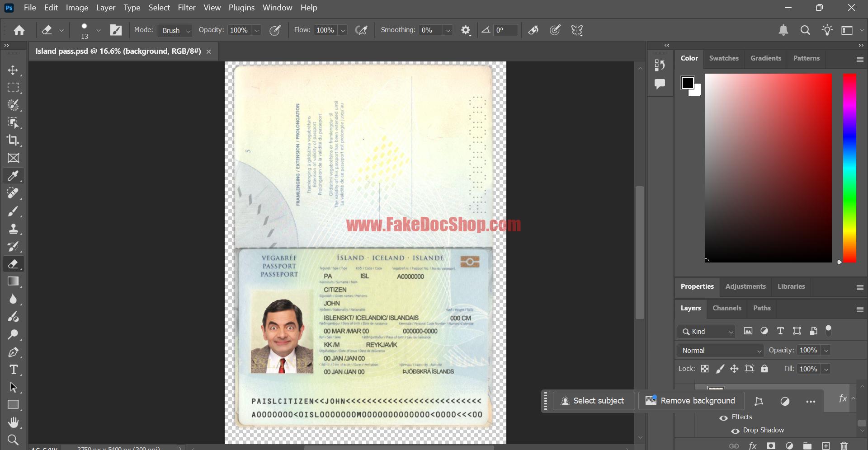Toggle visibility of the Effects entry
The height and width of the screenshot is (450, 868).
tap(723, 417)
